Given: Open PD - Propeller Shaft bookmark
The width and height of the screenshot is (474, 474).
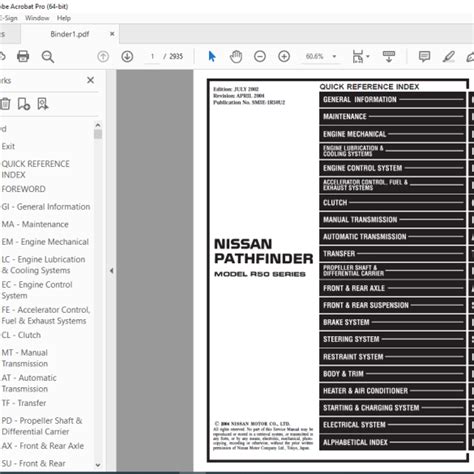Looking at the screenshot, I should 42,426.
